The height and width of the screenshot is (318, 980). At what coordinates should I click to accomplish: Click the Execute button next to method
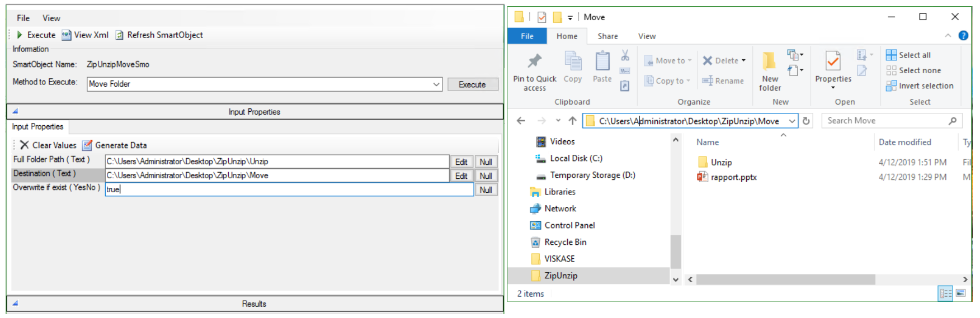472,84
